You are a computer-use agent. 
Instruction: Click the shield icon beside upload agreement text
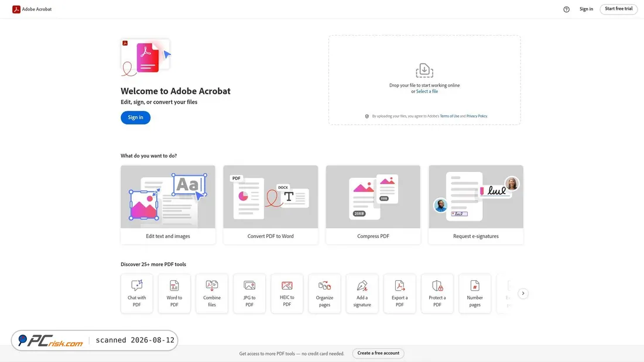pyautogui.click(x=366, y=116)
